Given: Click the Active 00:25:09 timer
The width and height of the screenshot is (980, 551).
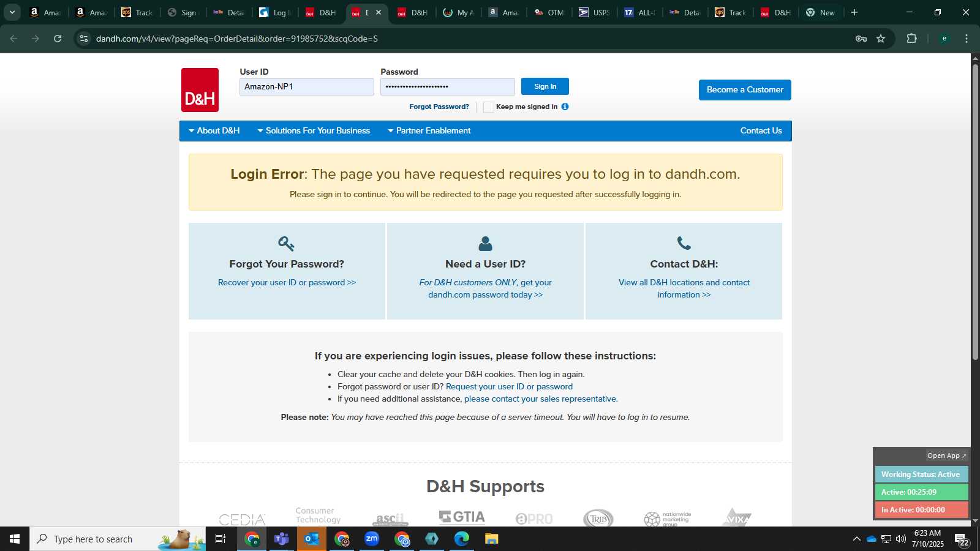Looking at the screenshot, I should (921, 492).
